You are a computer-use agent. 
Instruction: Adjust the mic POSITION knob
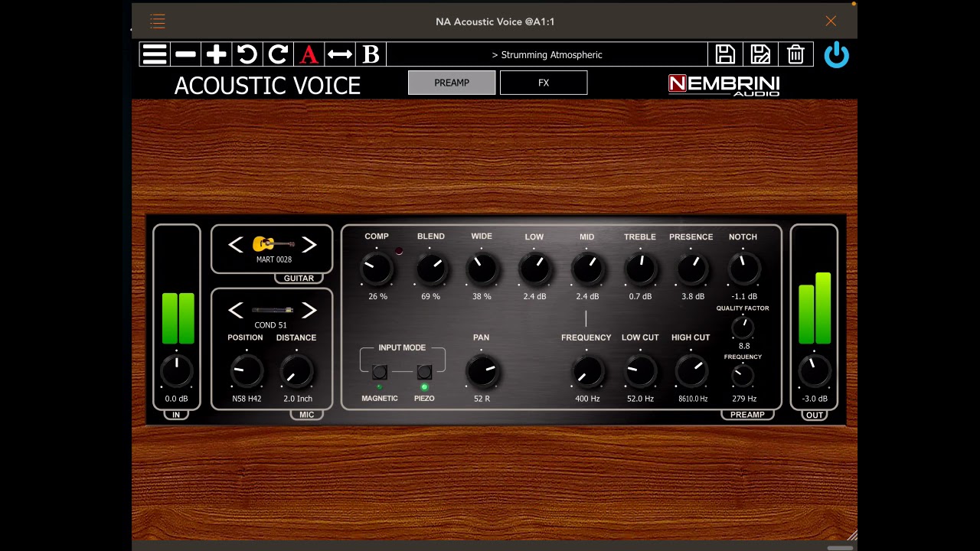click(247, 371)
